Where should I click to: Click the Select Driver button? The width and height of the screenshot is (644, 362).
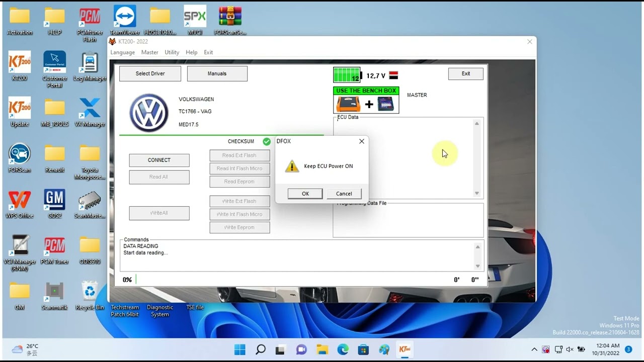(x=150, y=73)
